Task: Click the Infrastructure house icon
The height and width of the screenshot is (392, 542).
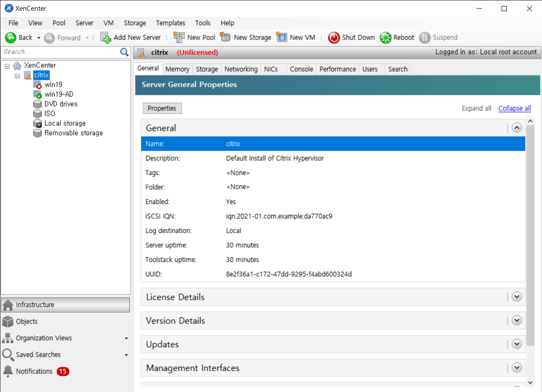Action: coord(8,305)
